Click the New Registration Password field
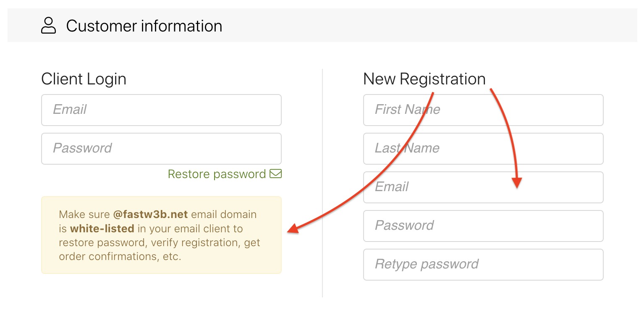Viewport: 644px width, 310px height. (483, 226)
